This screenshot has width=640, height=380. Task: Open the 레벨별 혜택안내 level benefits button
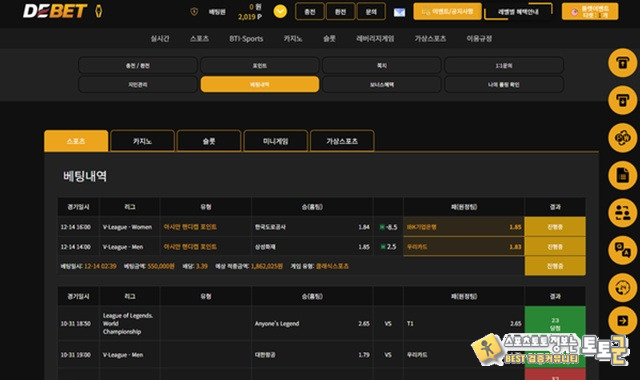click(518, 11)
